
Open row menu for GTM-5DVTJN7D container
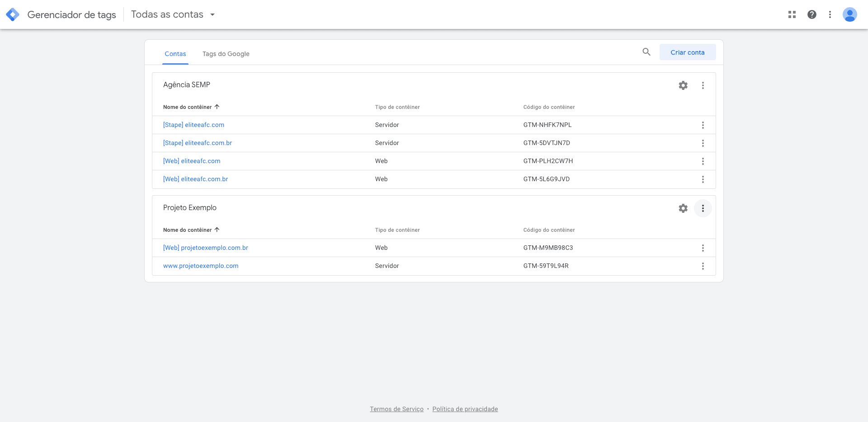[703, 143]
